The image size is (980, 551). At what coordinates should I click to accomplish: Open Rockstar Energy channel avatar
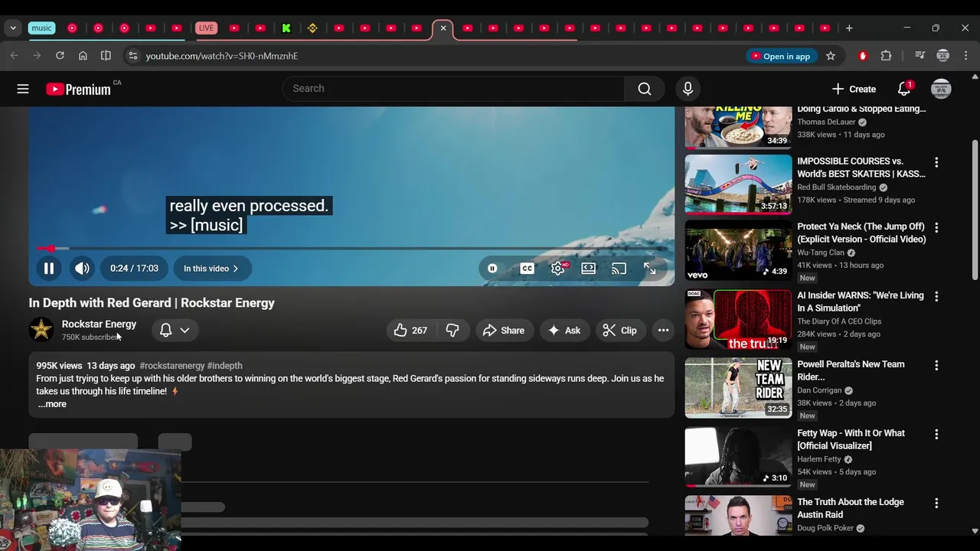[x=41, y=330]
